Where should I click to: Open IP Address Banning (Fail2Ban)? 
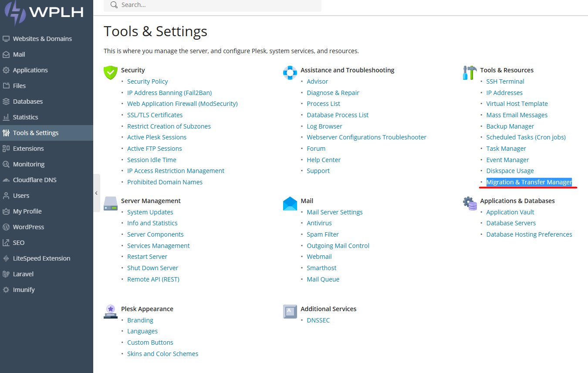(x=169, y=93)
